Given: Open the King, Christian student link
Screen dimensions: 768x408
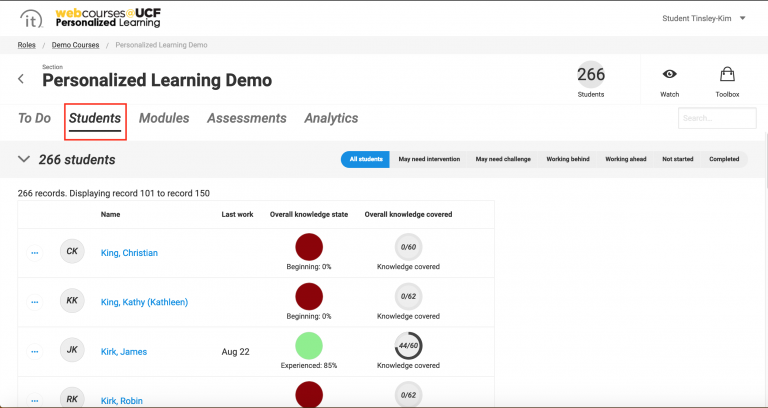Looking at the screenshot, I should (129, 253).
